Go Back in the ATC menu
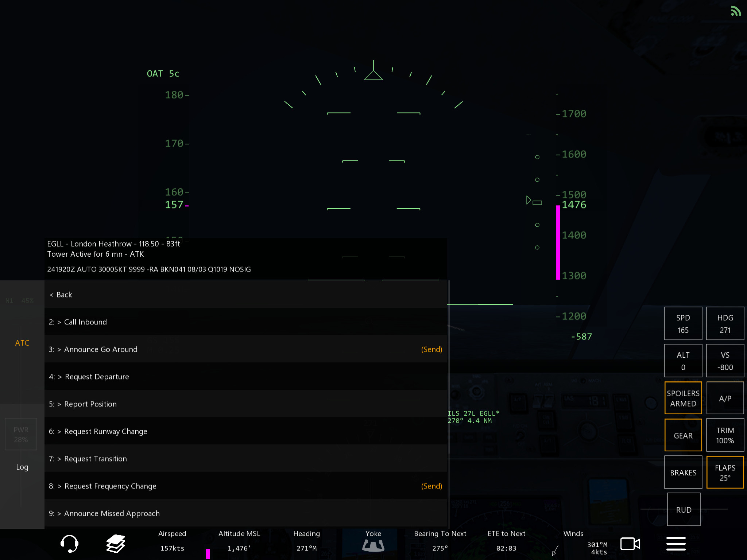 click(61, 295)
